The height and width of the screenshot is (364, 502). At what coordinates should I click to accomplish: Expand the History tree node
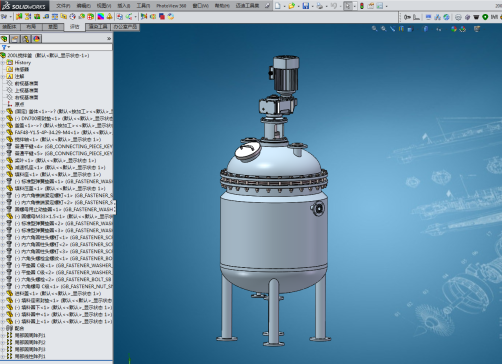[x=3, y=62]
